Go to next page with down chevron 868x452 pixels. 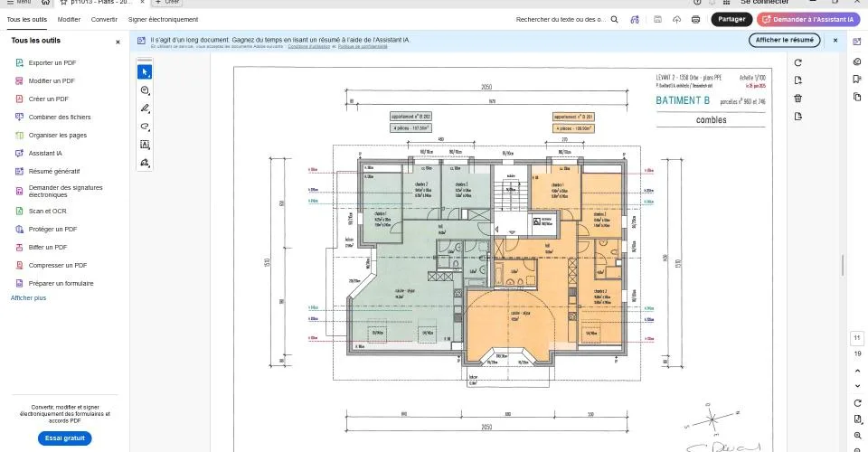click(x=857, y=386)
